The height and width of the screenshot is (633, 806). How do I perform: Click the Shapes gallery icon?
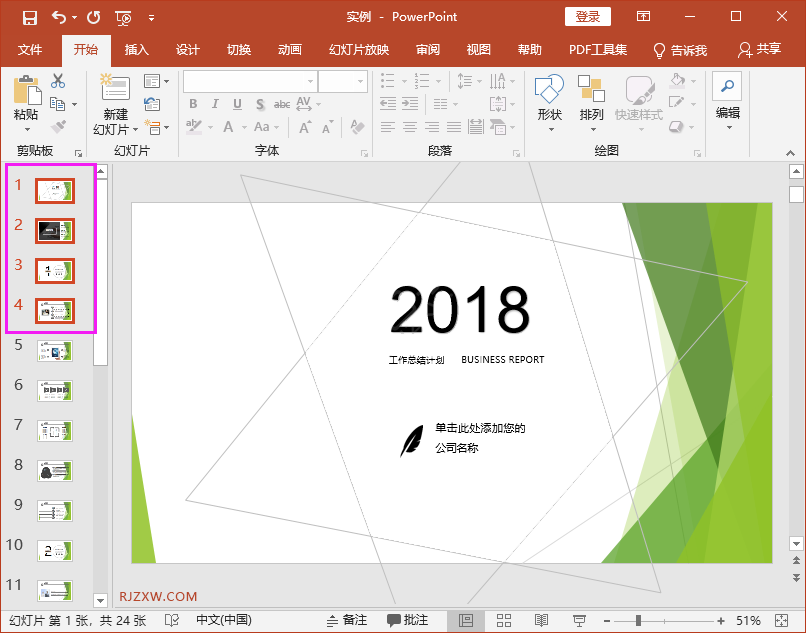549,89
